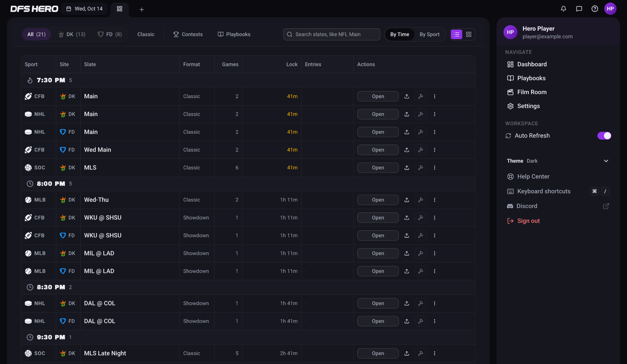Collapse the 9:30 PM group header
Screen dimensions: 627x364
[x=248, y=337]
